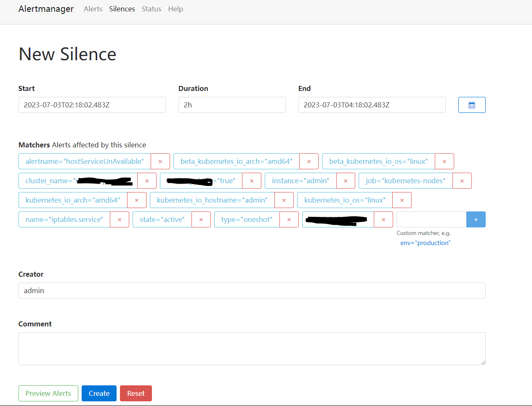Open the calendar date picker
Viewport: 532px width, 406px height.
(x=471, y=105)
